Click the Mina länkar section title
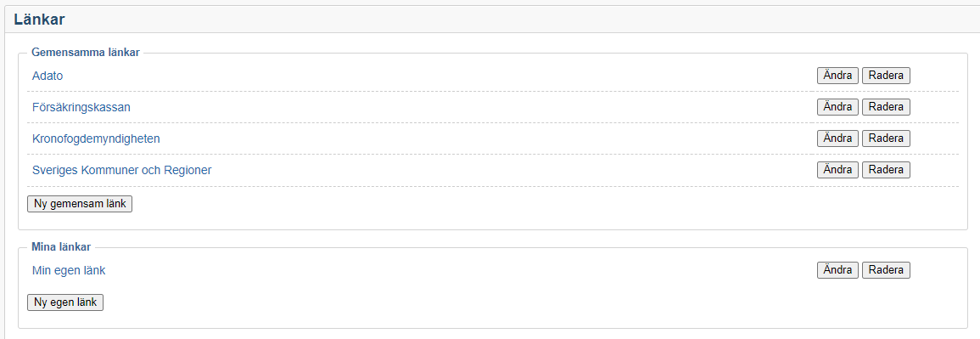Viewport: 980px width, 339px height. (61, 247)
